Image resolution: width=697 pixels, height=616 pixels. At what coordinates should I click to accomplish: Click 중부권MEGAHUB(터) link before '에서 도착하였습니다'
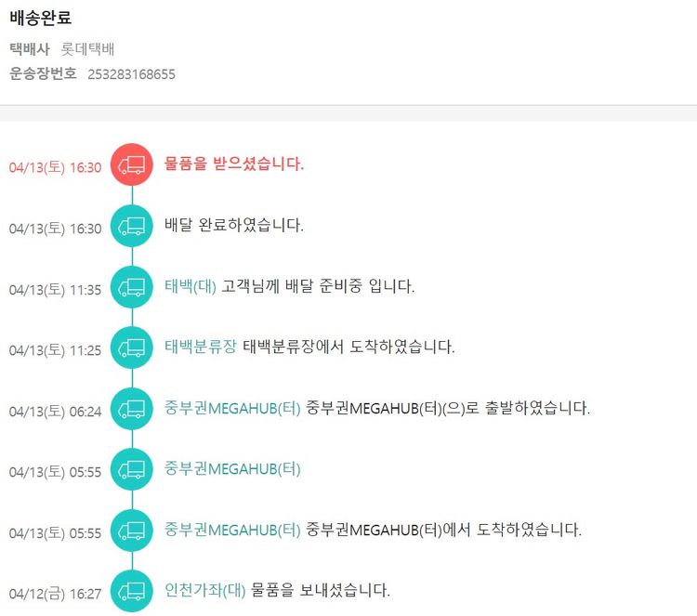(x=232, y=530)
